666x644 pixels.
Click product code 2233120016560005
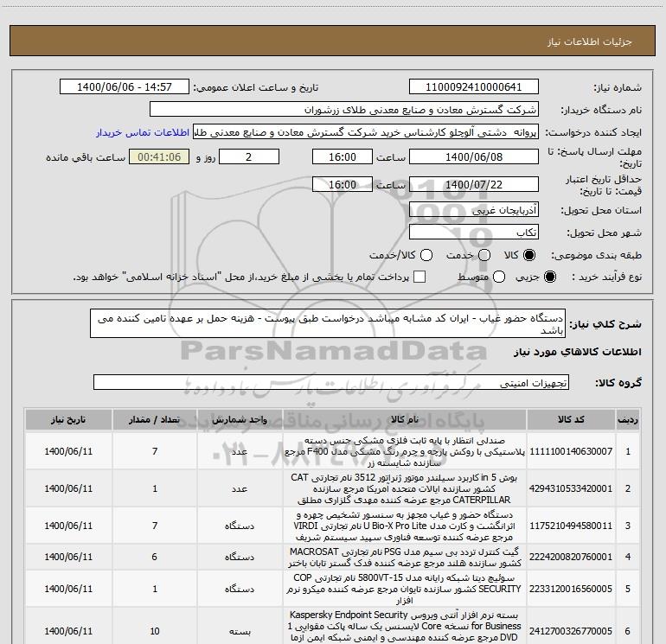point(571,589)
